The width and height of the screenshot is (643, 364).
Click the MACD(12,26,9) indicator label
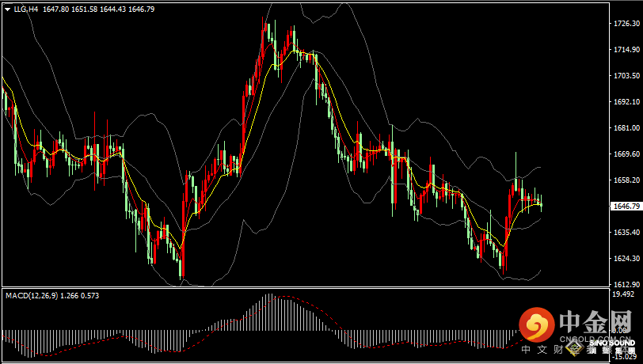(x=32, y=295)
